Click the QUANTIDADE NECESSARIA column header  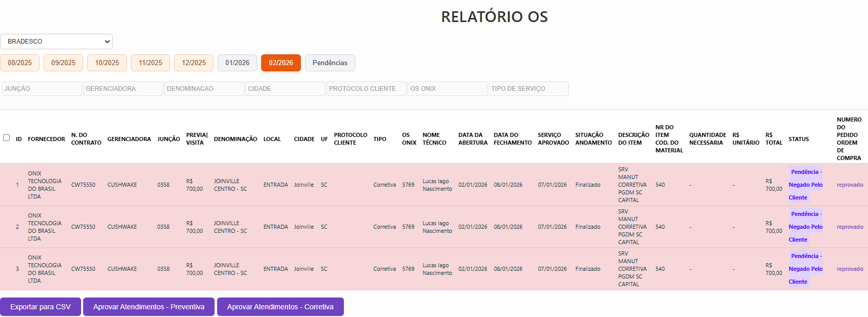coord(708,139)
